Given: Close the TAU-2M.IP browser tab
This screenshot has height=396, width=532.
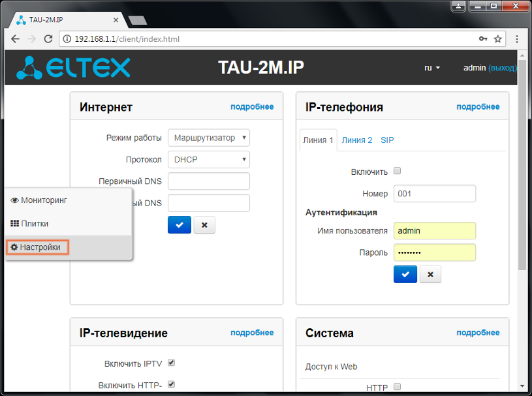Looking at the screenshot, I should coord(116,20).
